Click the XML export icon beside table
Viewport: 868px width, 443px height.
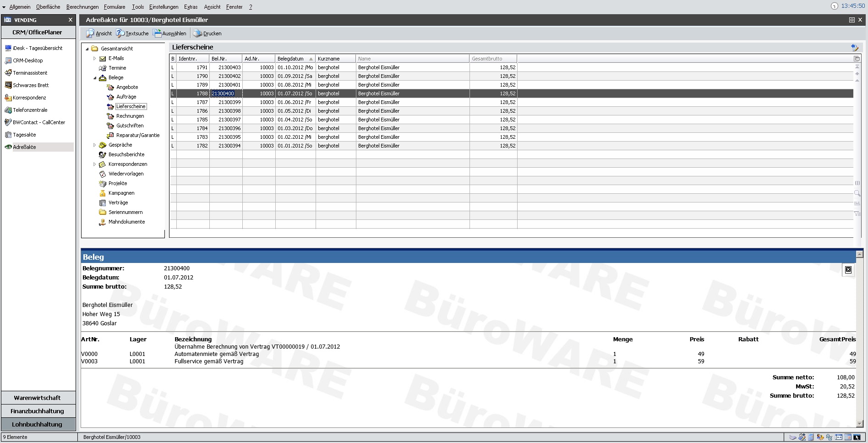(x=857, y=203)
